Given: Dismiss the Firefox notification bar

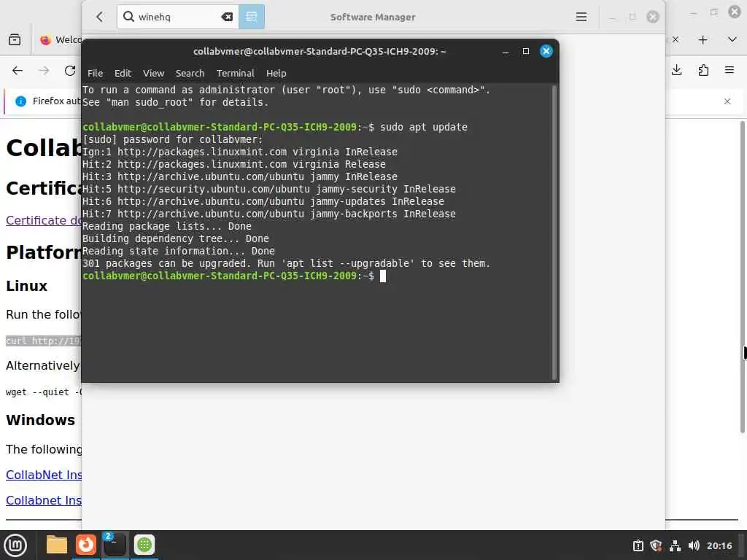Looking at the screenshot, I should point(727,101).
